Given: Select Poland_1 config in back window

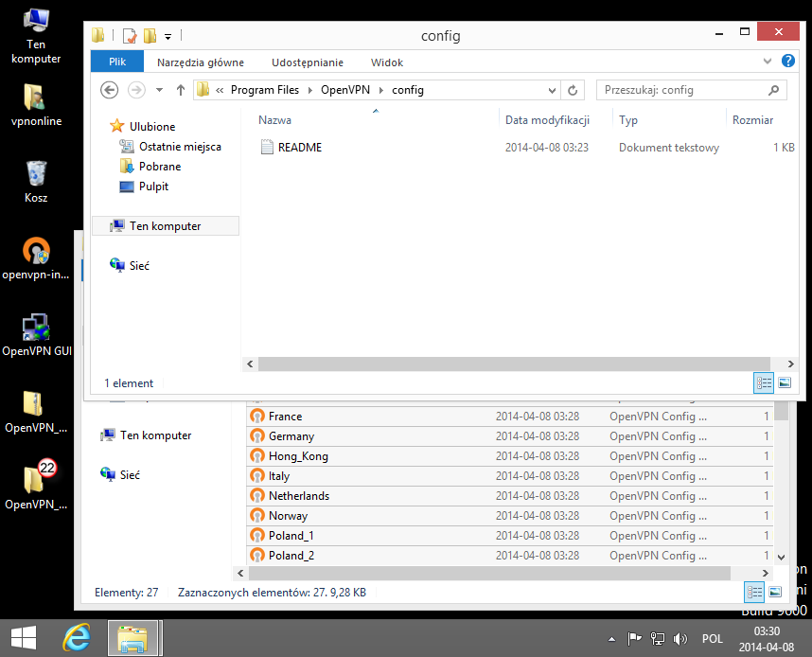Looking at the screenshot, I should pyautogui.click(x=510, y=535).
